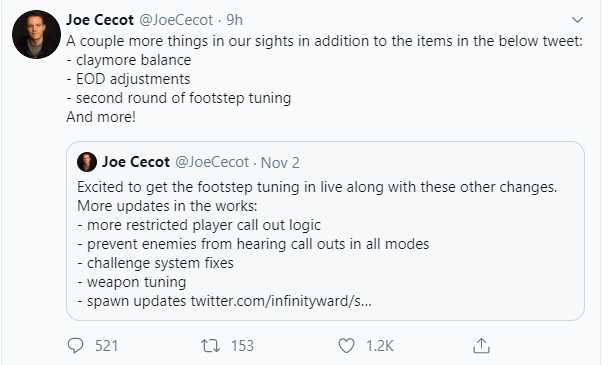Image resolution: width=615 pixels, height=365 pixels.
Task: Like the tweet with the heart icon
Action: 346,346
